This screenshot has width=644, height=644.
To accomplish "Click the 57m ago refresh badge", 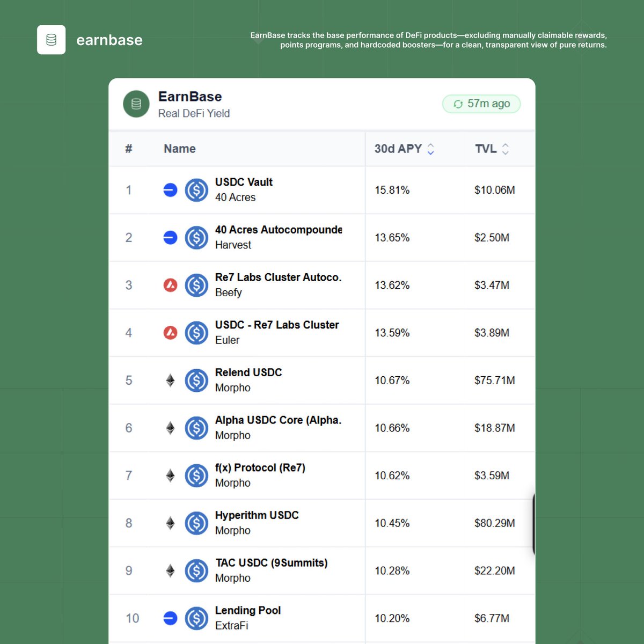I will [x=481, y=104].
